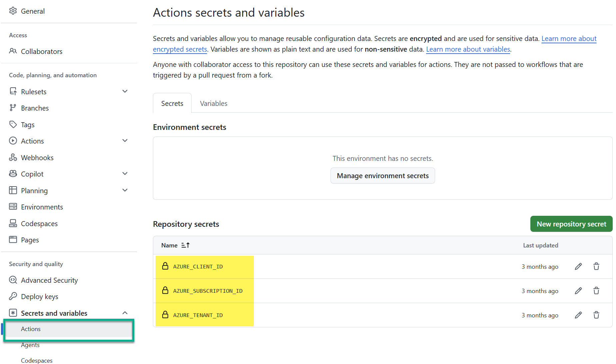Click the General settings gear icon
This screenshot has height=364, width=616.
click(x=13, y=11)
